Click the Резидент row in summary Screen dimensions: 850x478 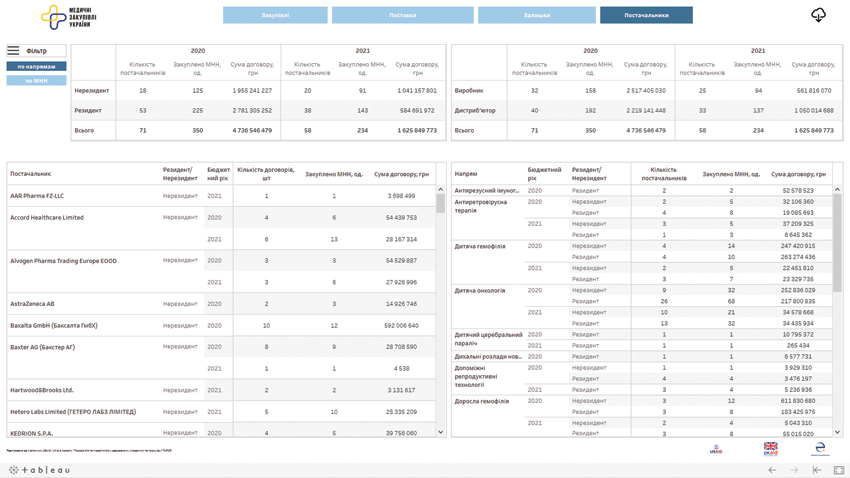88,111
